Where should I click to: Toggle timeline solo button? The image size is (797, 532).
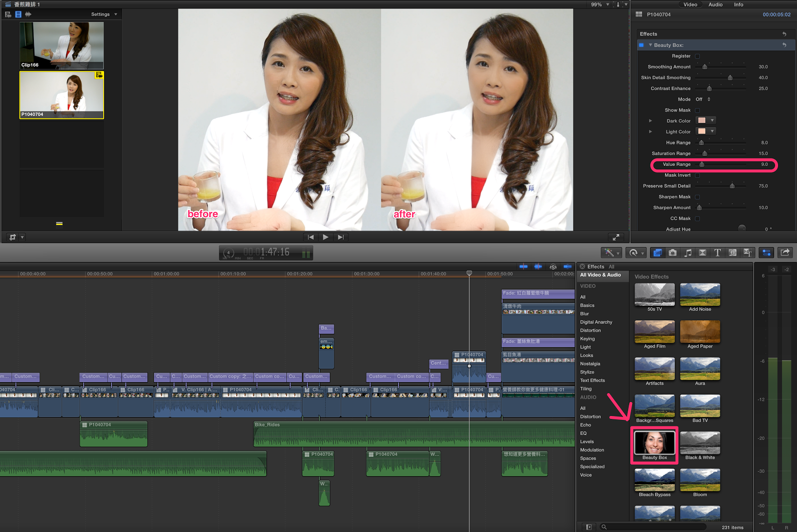click(553, 267)
